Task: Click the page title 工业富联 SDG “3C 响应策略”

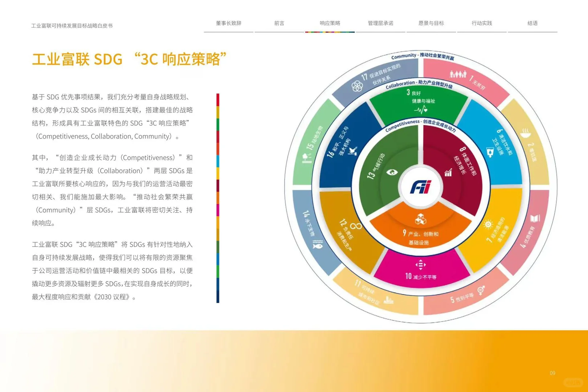Action: click(129, 59)
